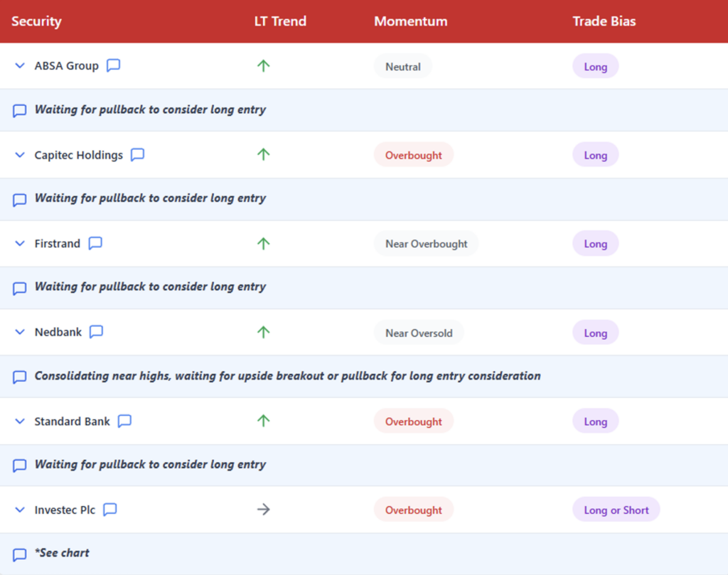
Task: Collapse the Capitec Holdings row chevron
Action: pos(20,155)
